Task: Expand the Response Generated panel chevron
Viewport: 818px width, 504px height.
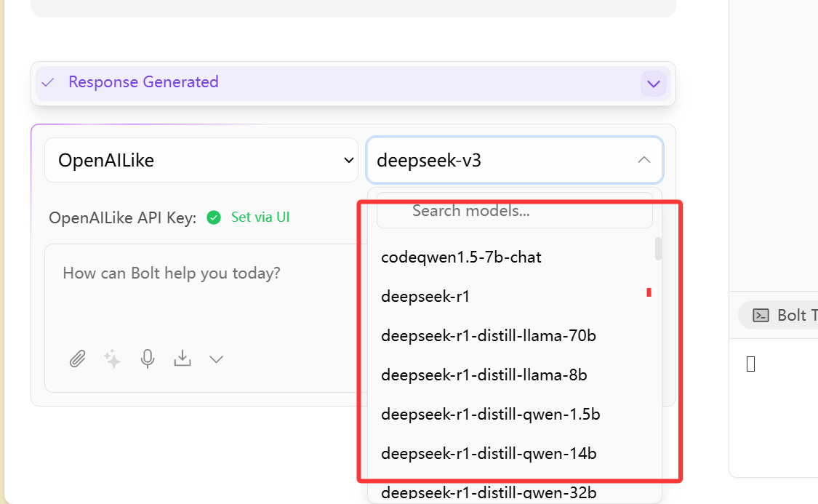Action: coord(653,84)
